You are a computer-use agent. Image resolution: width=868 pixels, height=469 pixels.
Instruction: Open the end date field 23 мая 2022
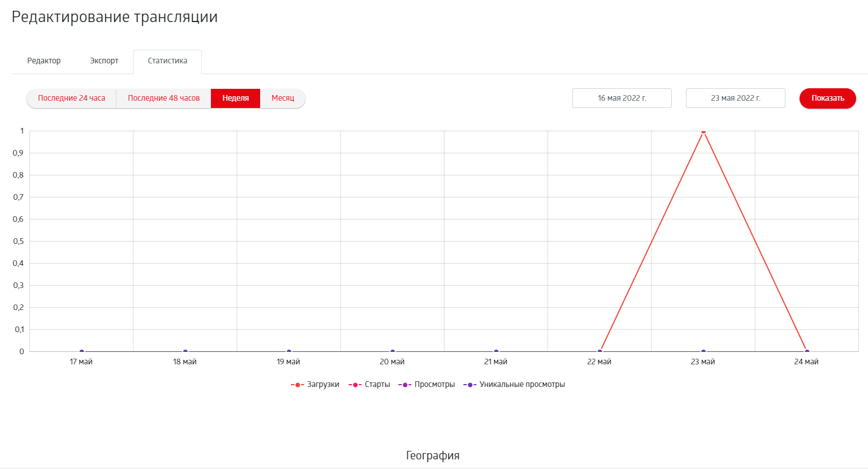click(x=735, y=98)
